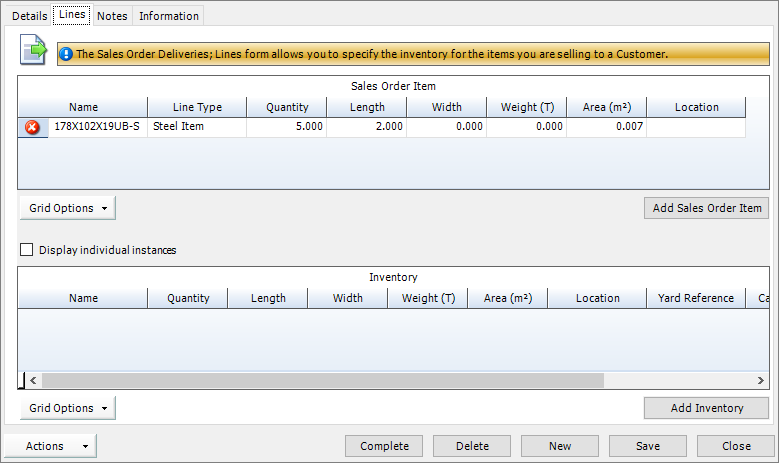Click the Yard Reference column header
Image resolution: width=779 pixels, height=463 pixels.
click(696, 298)
